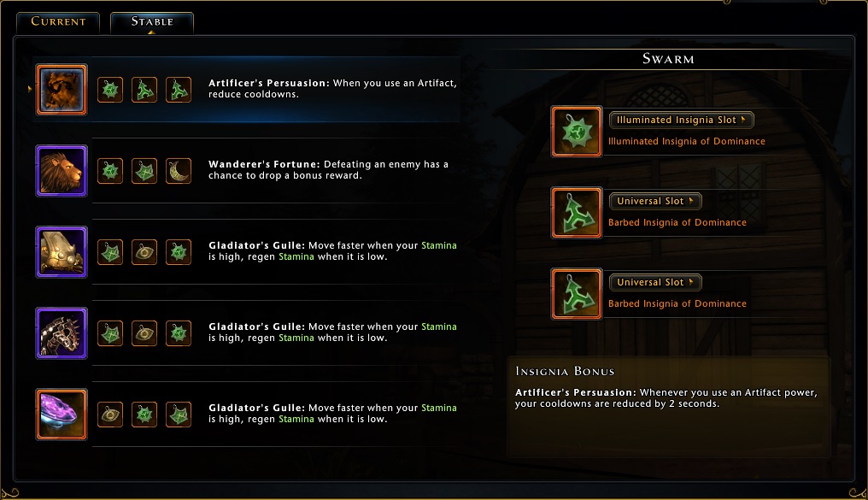This screenshot has width=868, height=500.
Task: Click eye-shaped insignia in crystal disc mount row
Action: click(x=110, y=415)
